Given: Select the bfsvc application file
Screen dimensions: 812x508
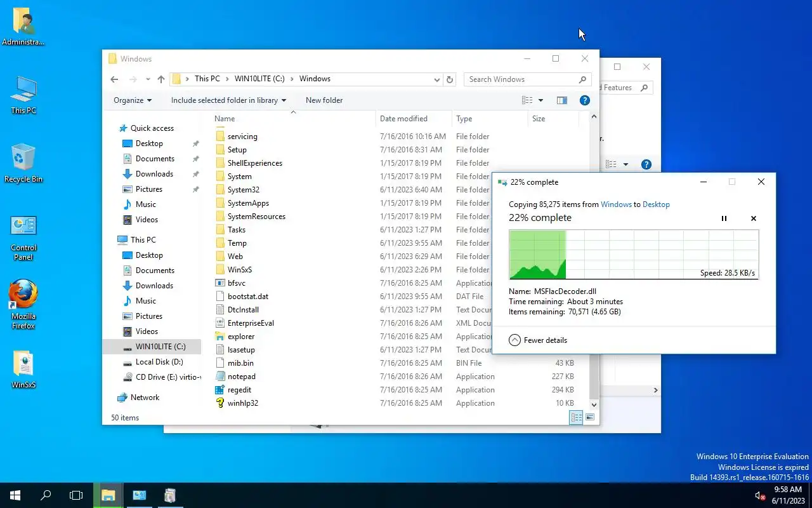Looking at the screenshot, I should tap(237, 283).
